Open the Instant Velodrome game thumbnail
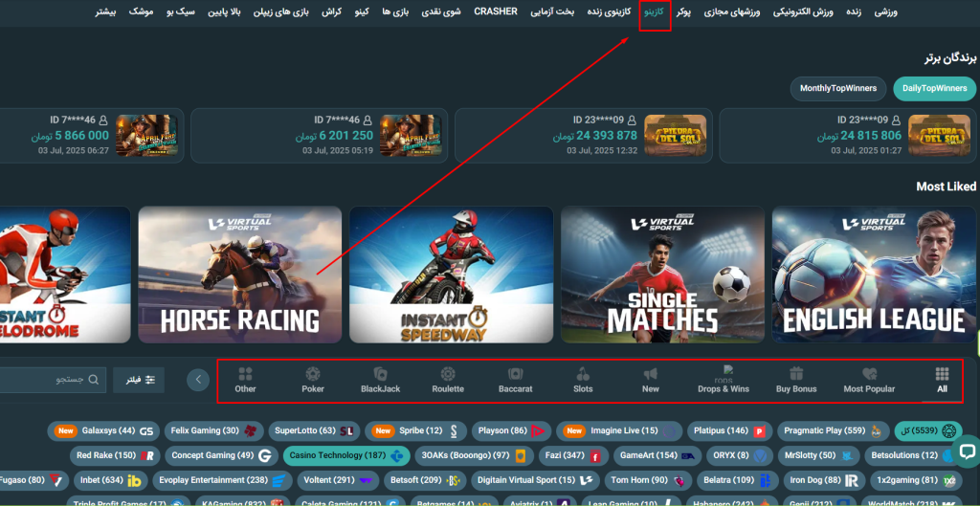Screen dimensions: 980x506 (65, 275)
